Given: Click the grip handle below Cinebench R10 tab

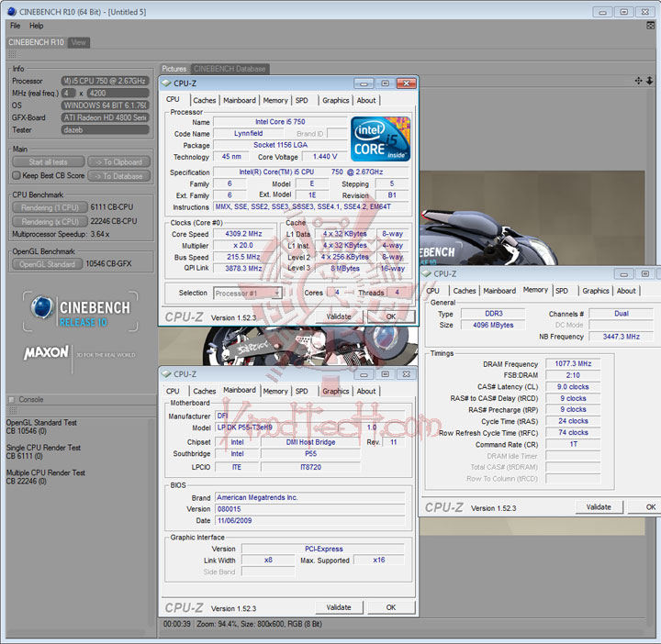Looking at the screenshot, I should [x=12, y=54].
